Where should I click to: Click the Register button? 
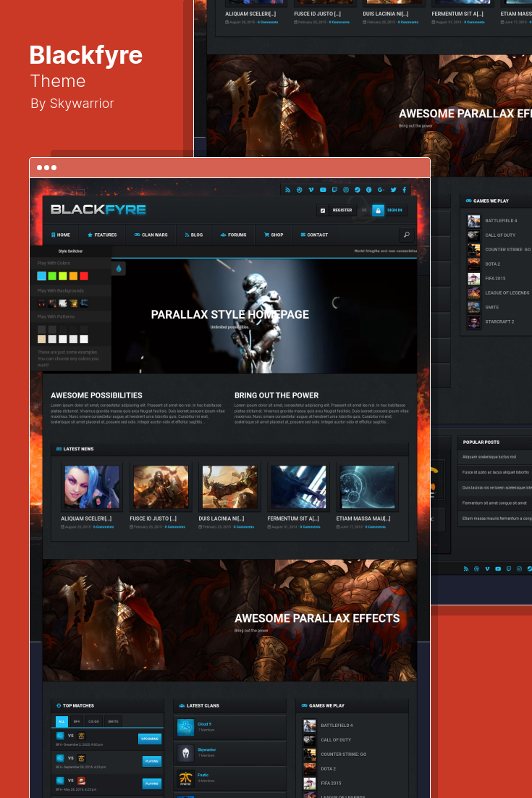pos(342,210)
